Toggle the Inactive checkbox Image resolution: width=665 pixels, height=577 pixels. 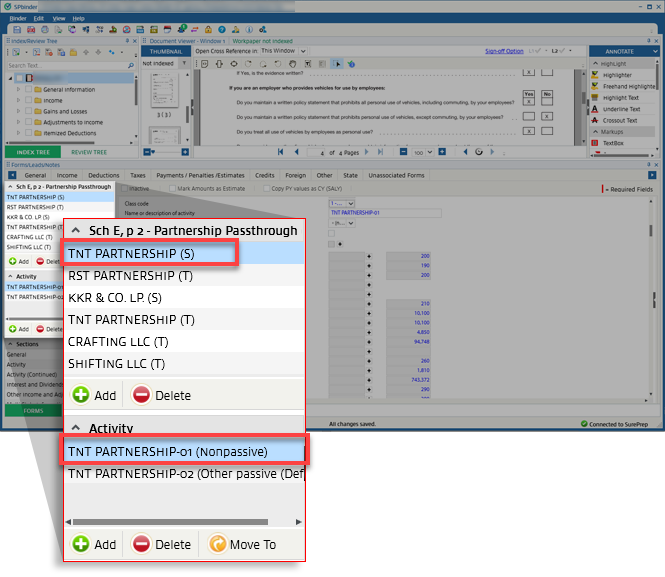click(124, 188)
